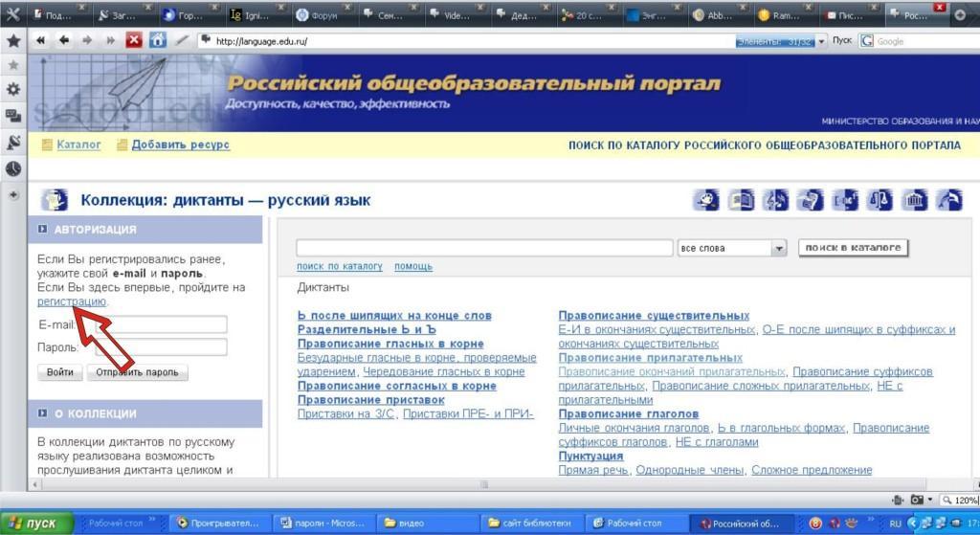Switch to the 'Гор...' browser tab
The image size is (980, 535).
[190, 15]
